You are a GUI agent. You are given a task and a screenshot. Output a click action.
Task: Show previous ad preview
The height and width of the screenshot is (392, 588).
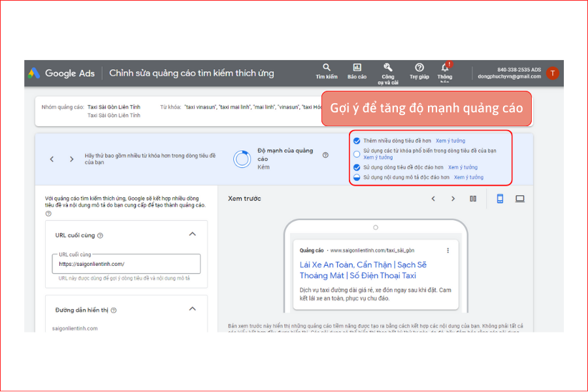tap(433, 199)
